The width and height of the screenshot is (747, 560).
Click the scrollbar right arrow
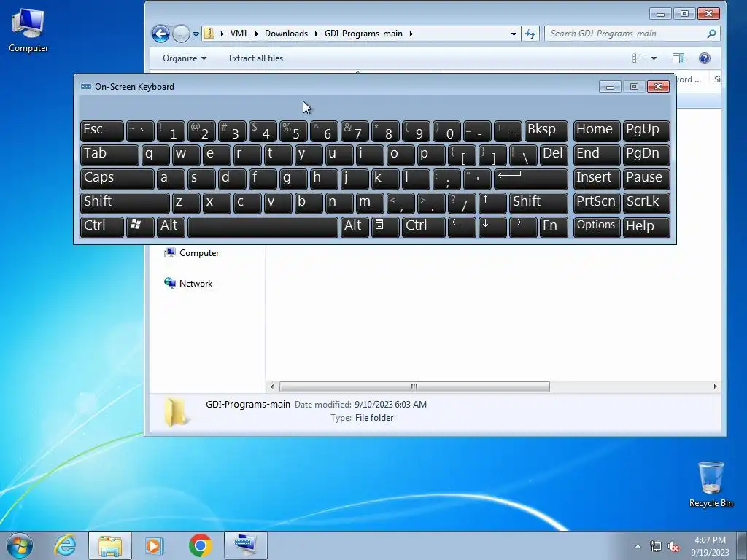715,386
